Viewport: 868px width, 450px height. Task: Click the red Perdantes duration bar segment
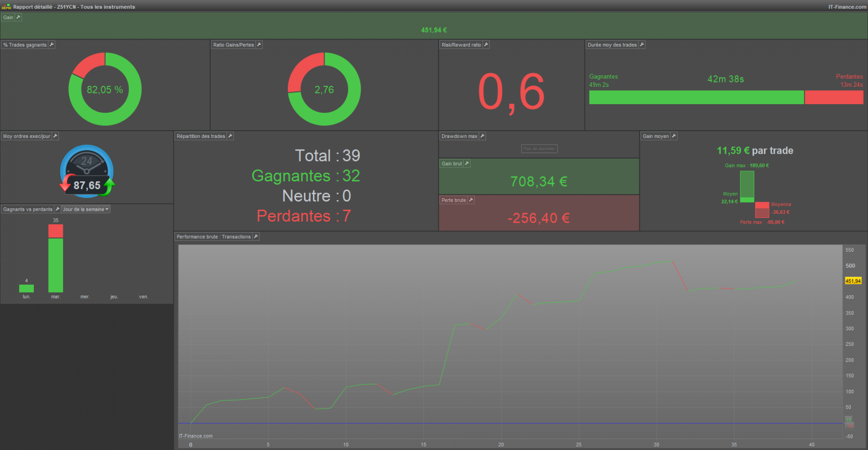coord(834,97)
